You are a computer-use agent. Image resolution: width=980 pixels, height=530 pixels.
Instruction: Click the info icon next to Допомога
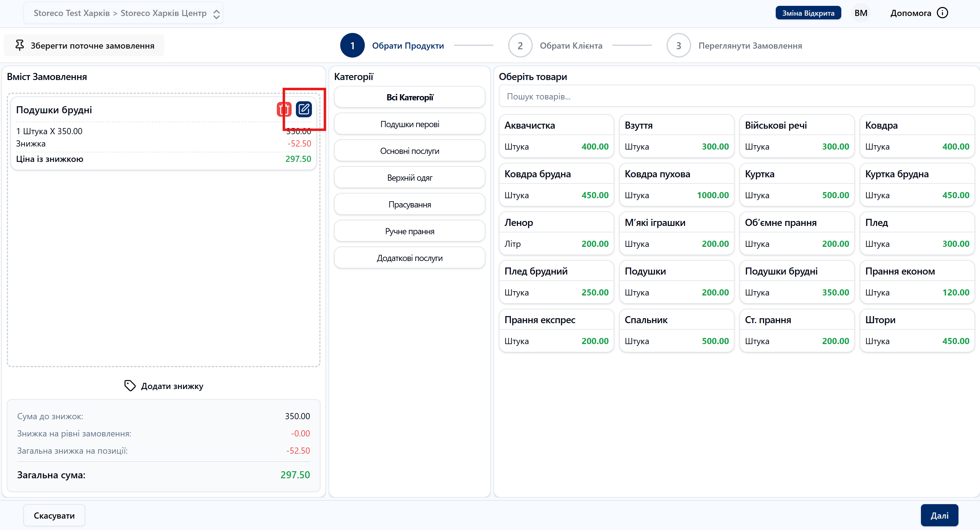coord(942,13)
